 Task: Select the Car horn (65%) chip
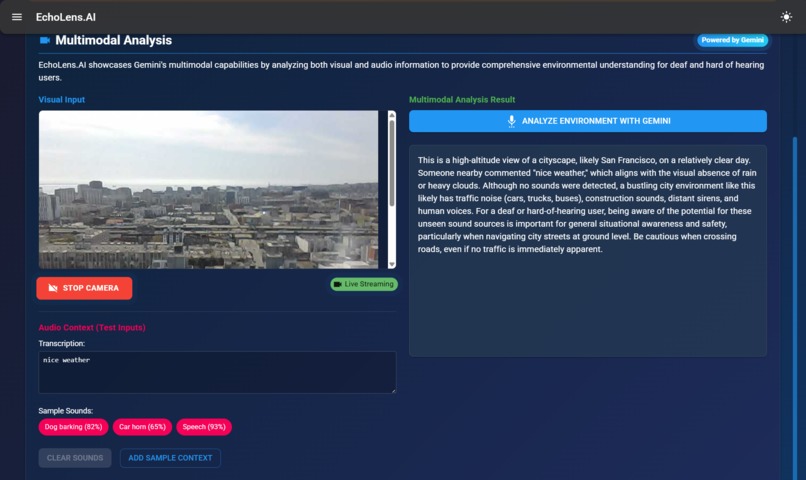pyautogui.click(x=142, y=427)
